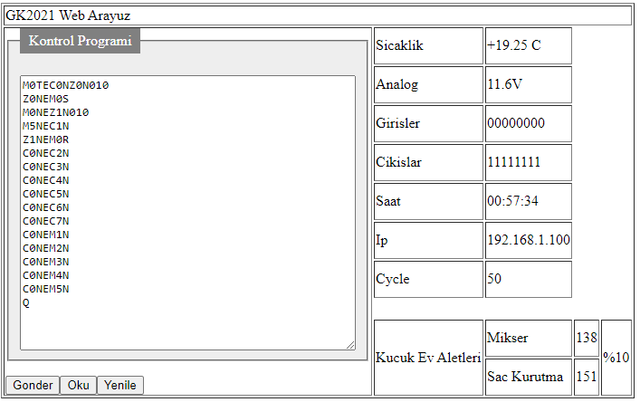Click program line C0NEM5N

point(46,289)
